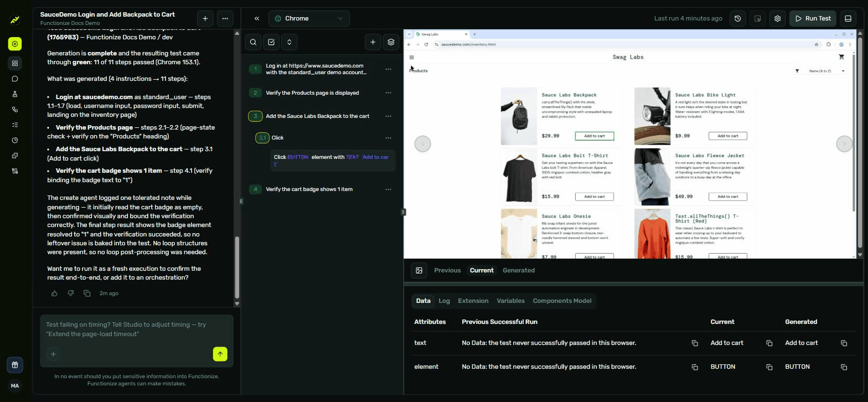868x402 pixels.
Task: Select the Components Model tab
Action: 562,301
